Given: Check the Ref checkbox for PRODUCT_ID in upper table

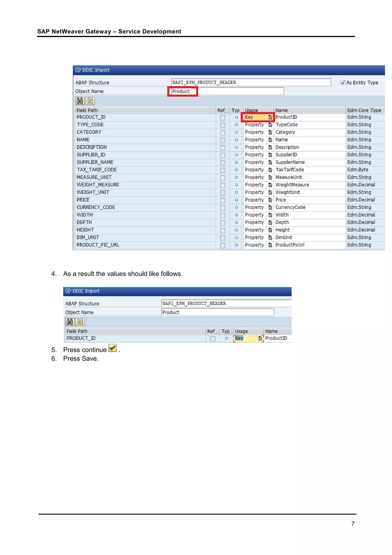Looking at the screenshot, I should tap(223, 118).
